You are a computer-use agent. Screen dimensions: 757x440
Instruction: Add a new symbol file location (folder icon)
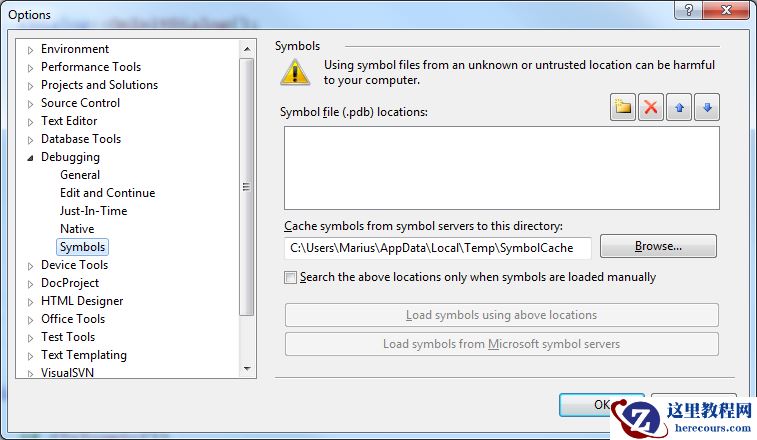point(623,108)
